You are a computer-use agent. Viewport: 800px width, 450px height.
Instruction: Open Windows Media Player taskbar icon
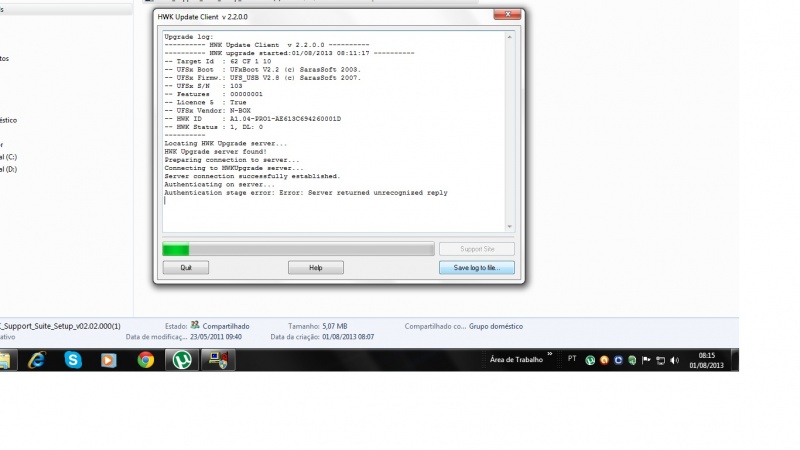tap(108, 360)
